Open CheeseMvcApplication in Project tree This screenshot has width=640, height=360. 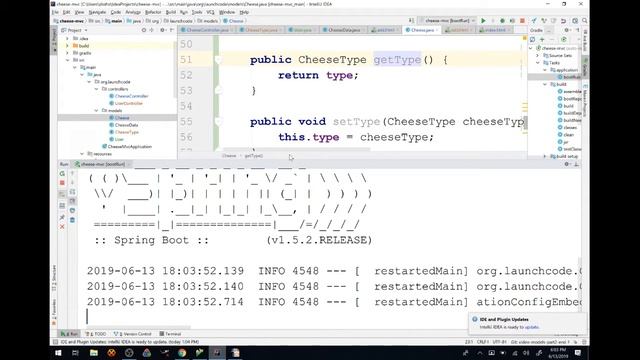(x=127, y=147)
